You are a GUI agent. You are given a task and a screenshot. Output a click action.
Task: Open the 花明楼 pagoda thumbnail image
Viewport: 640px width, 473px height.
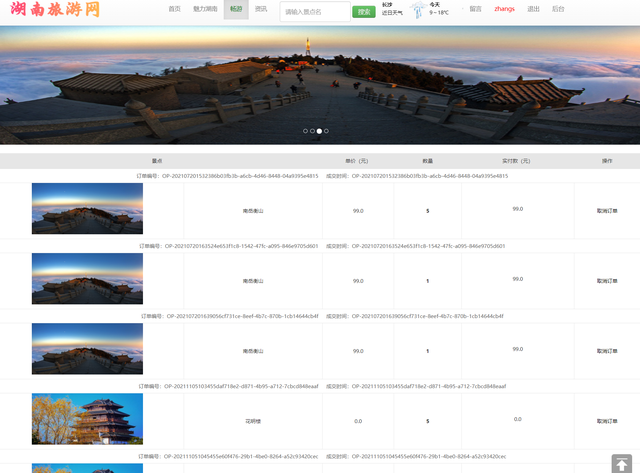(x=87, y=419)
